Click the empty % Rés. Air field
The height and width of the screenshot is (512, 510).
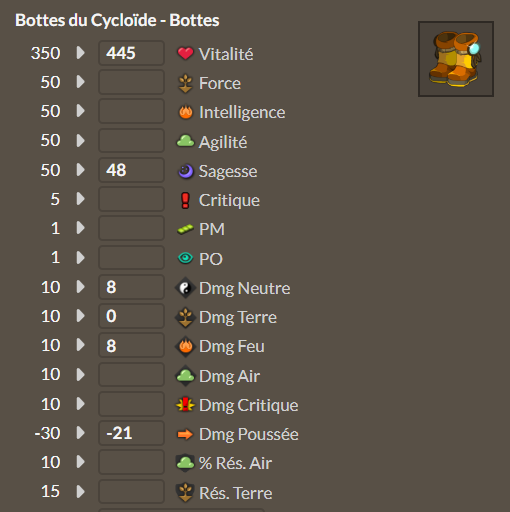click(x=131, y=462)
